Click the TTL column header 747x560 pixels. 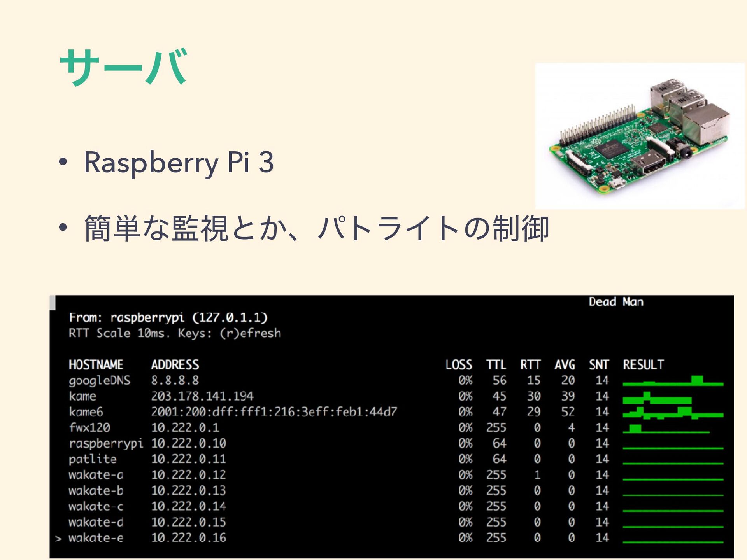click(496, 364)
